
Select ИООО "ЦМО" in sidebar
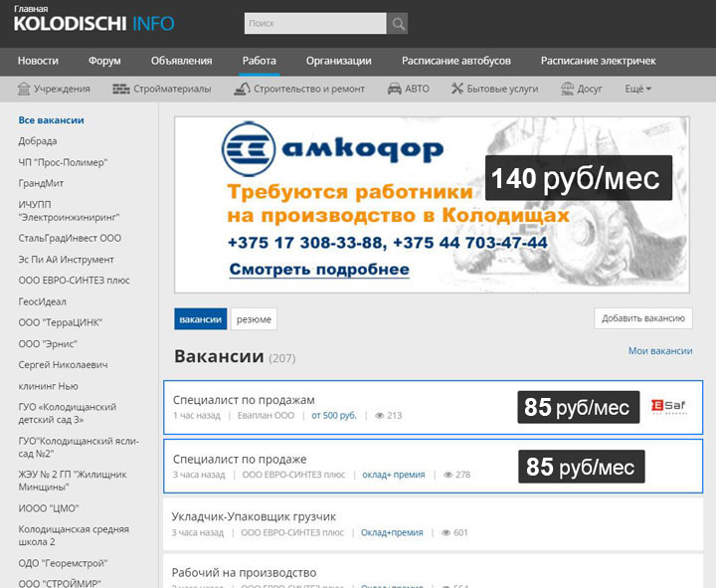coord(49,508)
